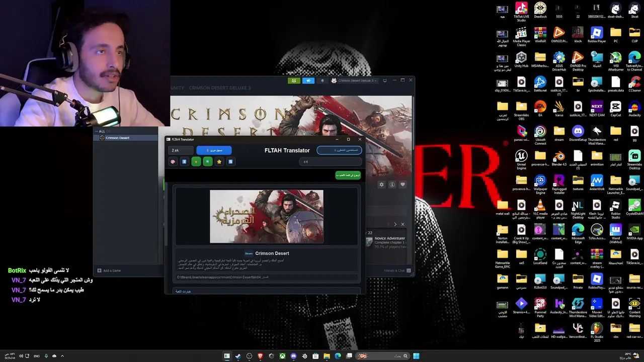
Task: Open Roblox Player desktop icon
Action: coord(597,35)
